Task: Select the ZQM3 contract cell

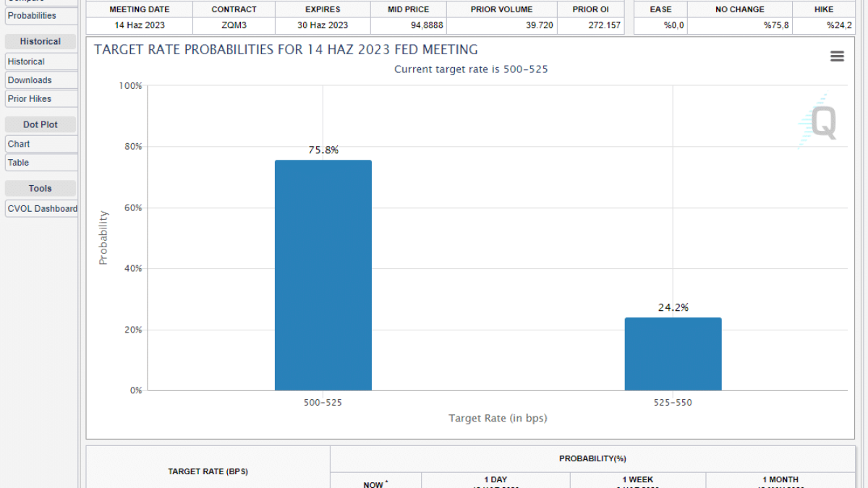Action: tap(234, 25)
